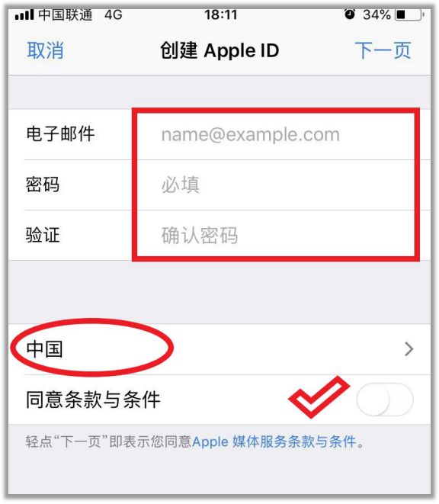Tap the 18:11 clock in status bar
This screenshot has height=504, width=439.
[x=221, y=14]
